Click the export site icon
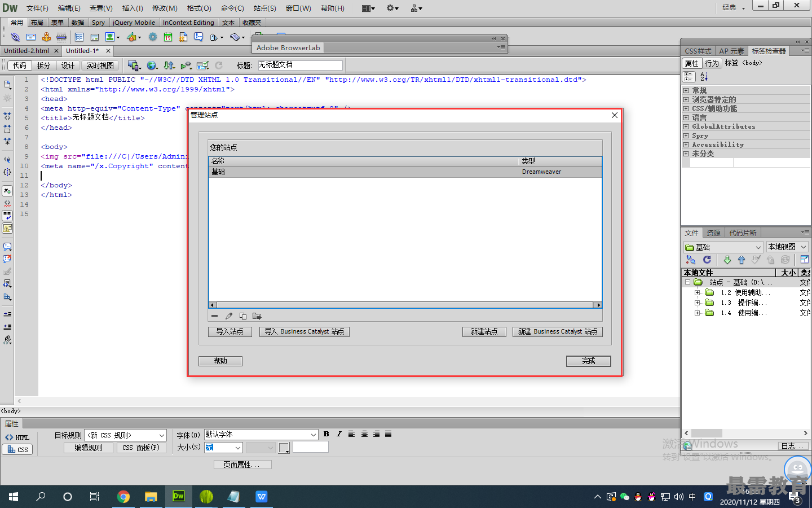 click(x=257, y=316)
